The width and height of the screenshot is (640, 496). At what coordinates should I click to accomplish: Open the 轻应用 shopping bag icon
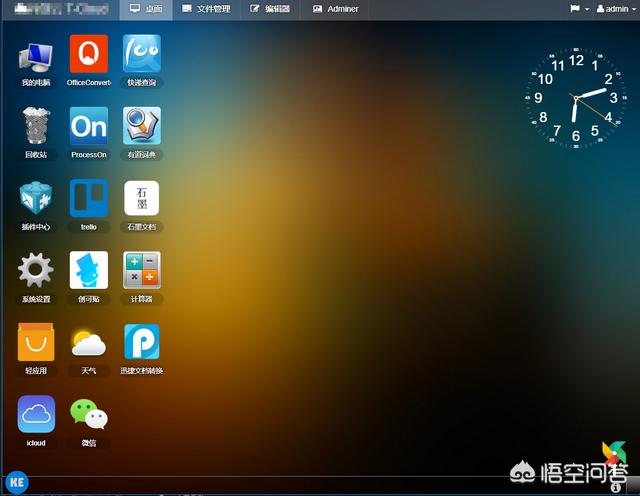(x=36, y=342)
